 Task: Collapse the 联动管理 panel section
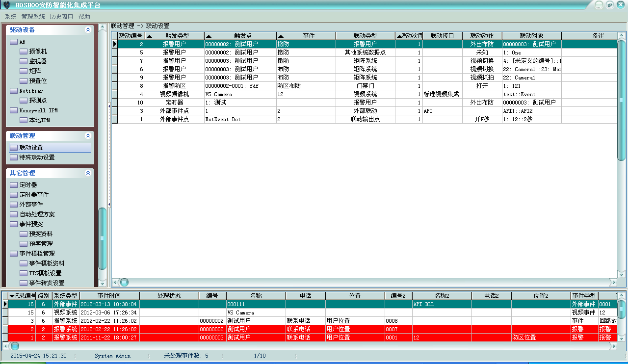[x=88, y=136]
